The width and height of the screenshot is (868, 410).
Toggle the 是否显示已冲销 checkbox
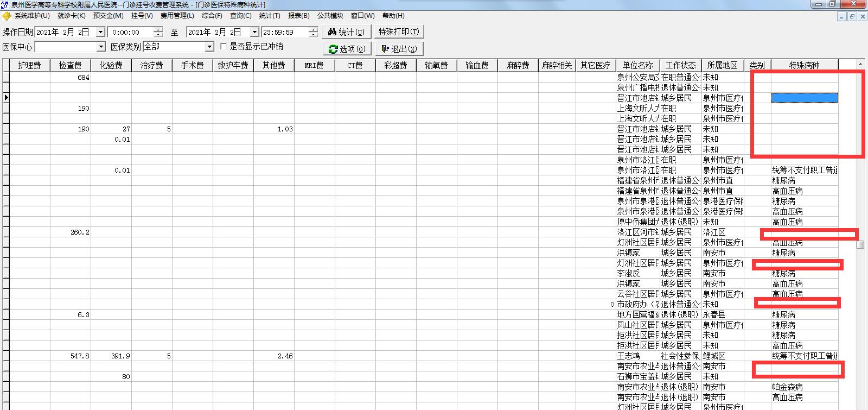coord(224,47)
